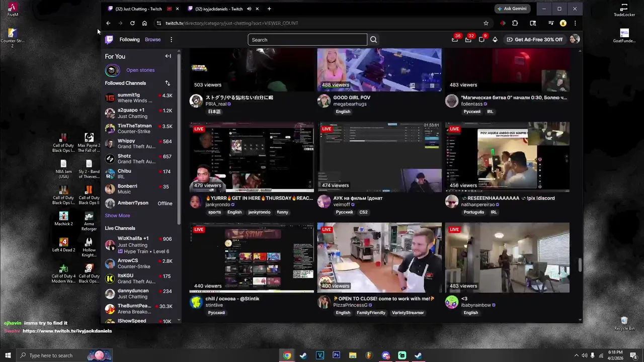
Task: Click the stintlive channel avatar
Action: coord(196,302)
